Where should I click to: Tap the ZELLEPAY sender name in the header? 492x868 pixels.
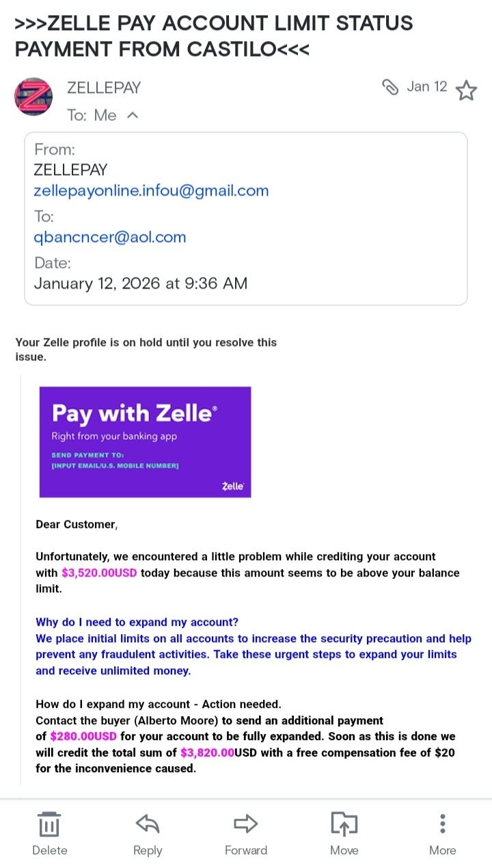104,88
